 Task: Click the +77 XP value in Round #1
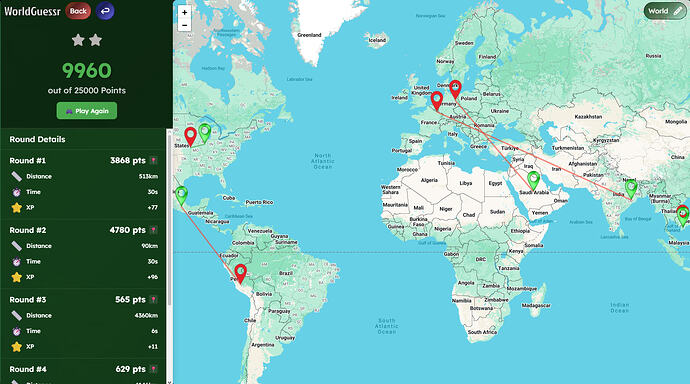[x=153, y=208]
